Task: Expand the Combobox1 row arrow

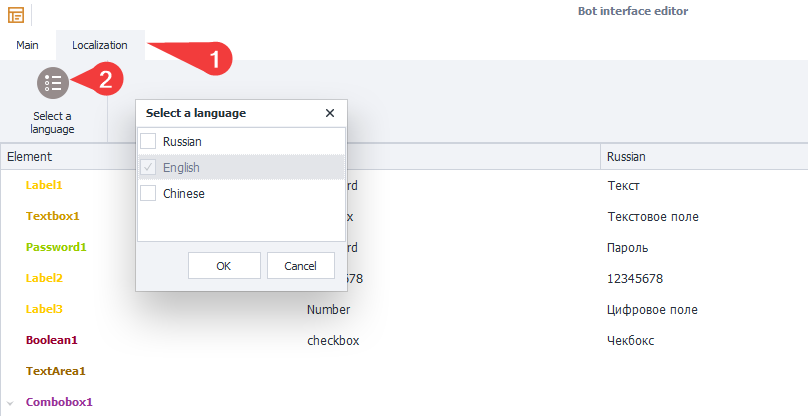Action: [x=10, y=403]
